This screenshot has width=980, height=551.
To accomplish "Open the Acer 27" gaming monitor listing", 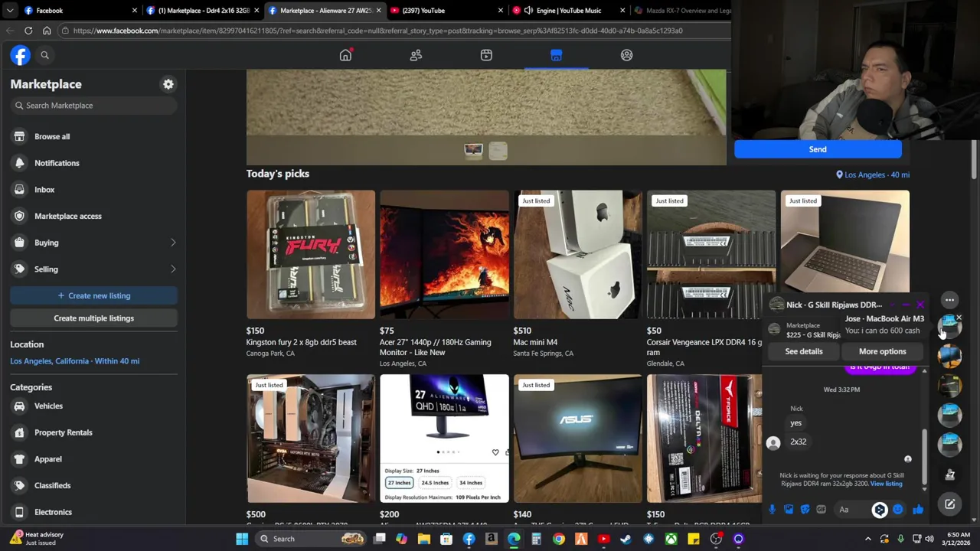I will pos(444,254).
